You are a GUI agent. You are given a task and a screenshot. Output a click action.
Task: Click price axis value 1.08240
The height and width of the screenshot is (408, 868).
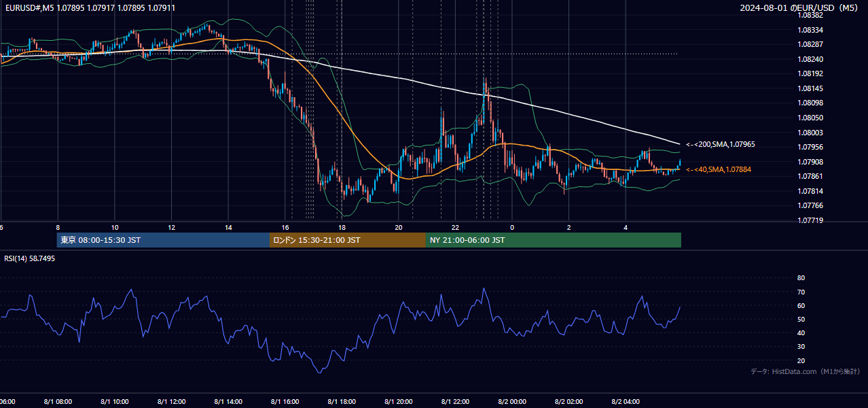coord(810,59)
